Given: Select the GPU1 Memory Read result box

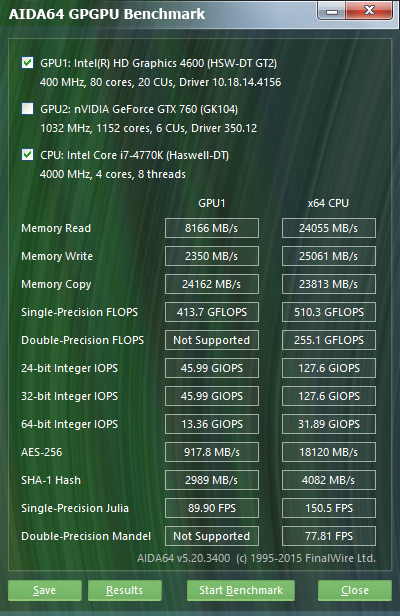Looking at the screenshot, I should tap(212, 228).
